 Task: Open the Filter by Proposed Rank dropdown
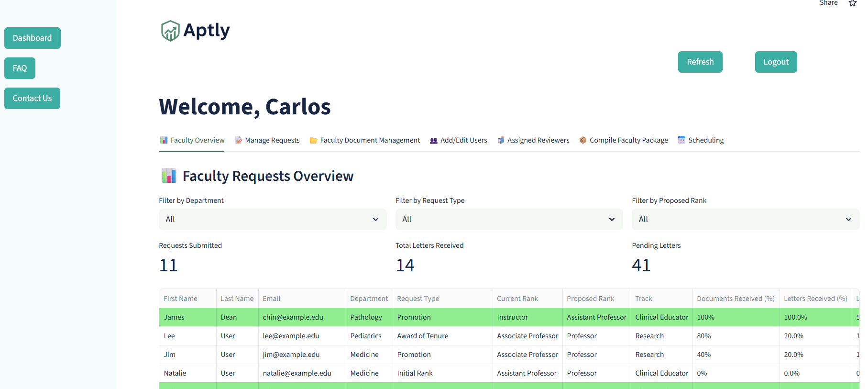point(746,219)
